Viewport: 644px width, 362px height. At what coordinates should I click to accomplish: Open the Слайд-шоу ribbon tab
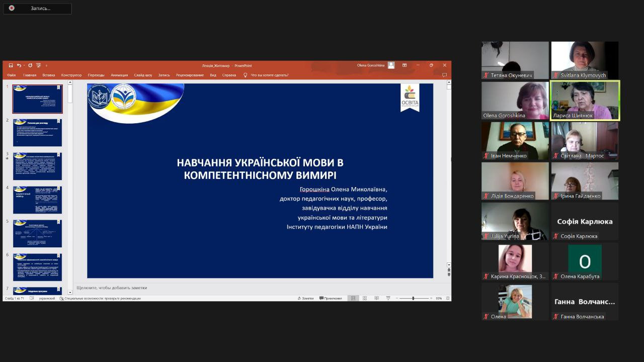coord(143,75)
